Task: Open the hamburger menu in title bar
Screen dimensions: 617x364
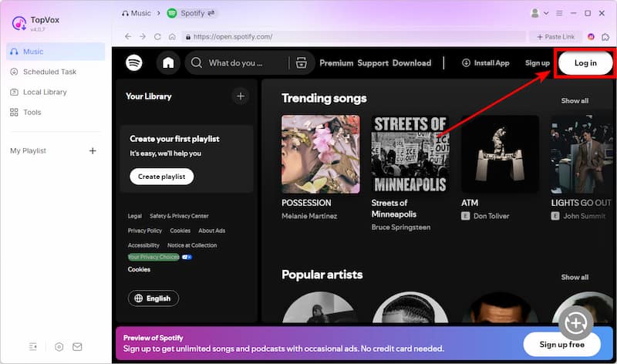Action: (x=559, y=13)
